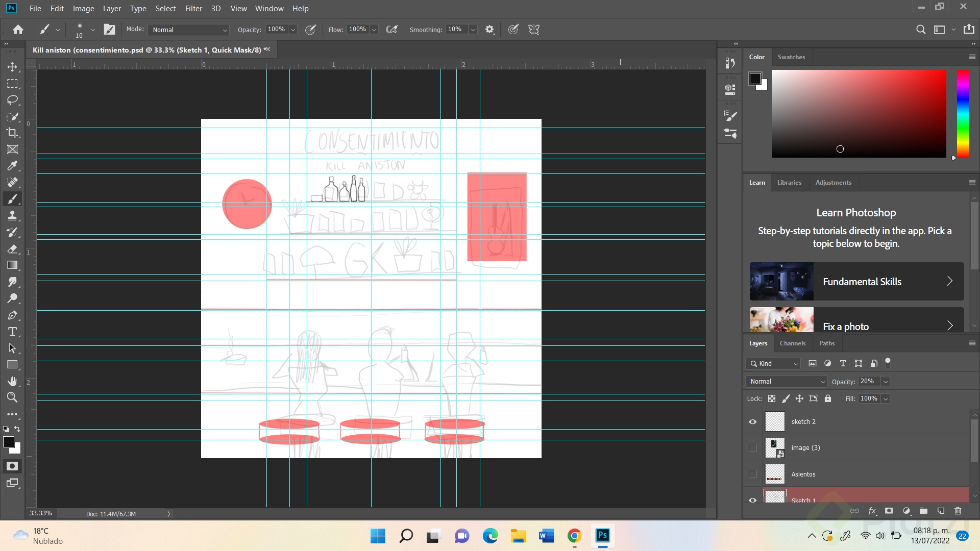Open the brush Mode dropdown
Viewport: 980px width, 551px height.
(188, 30)
